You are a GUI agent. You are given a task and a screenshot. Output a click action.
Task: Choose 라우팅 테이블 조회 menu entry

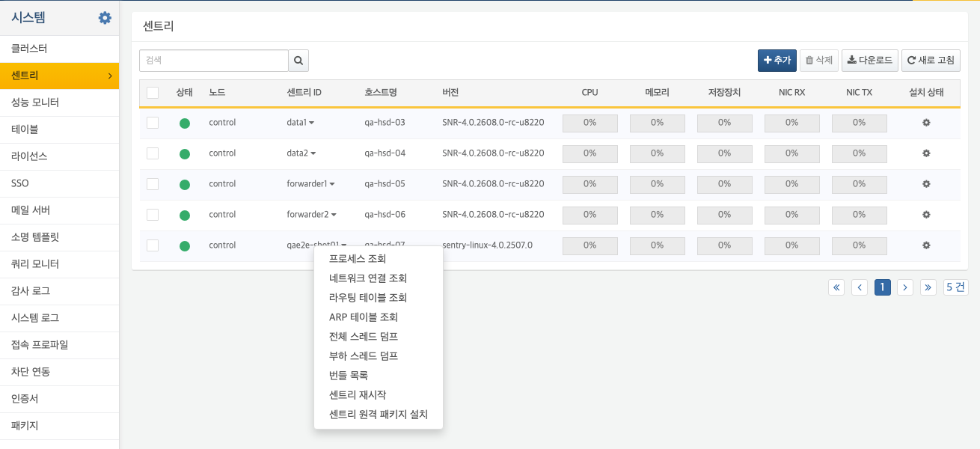[379, 298]
